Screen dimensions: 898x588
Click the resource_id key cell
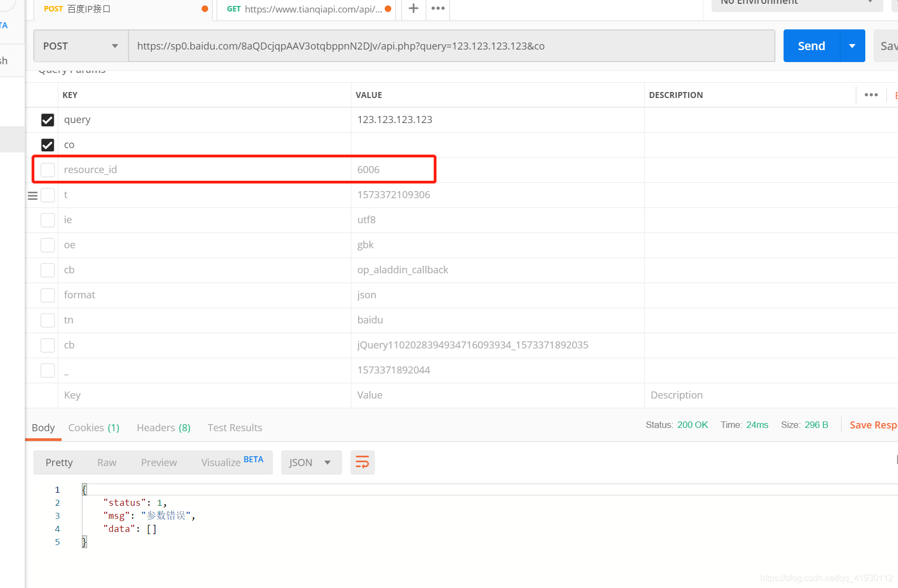pyautogui.click(x=204, y=170)
